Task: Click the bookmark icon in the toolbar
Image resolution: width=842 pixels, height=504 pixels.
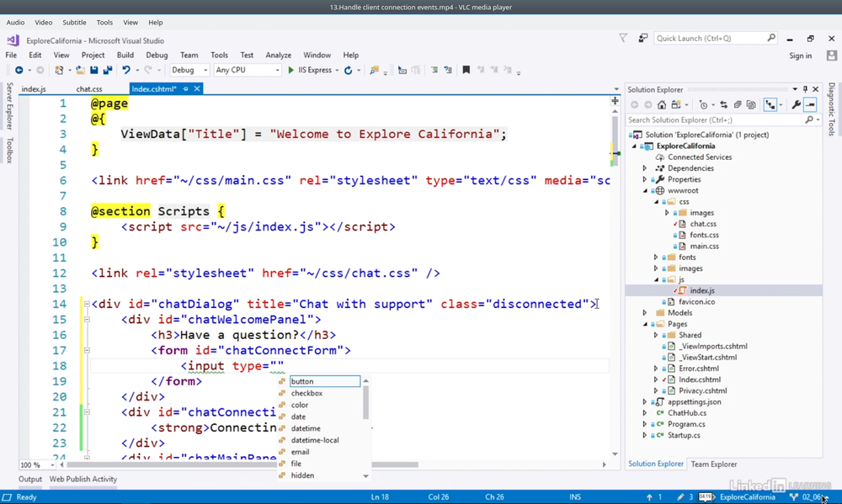Action: click(x=466, y=71)
